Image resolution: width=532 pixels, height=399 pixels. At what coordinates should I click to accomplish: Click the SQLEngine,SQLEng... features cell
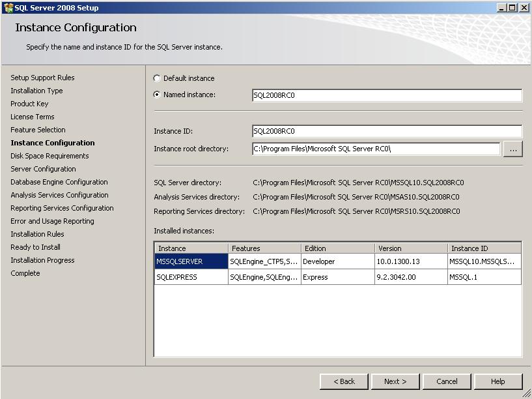(264, 277)
